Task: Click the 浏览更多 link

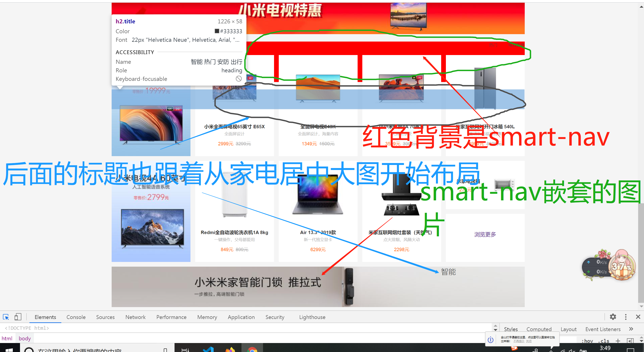Action: [485, 234]
